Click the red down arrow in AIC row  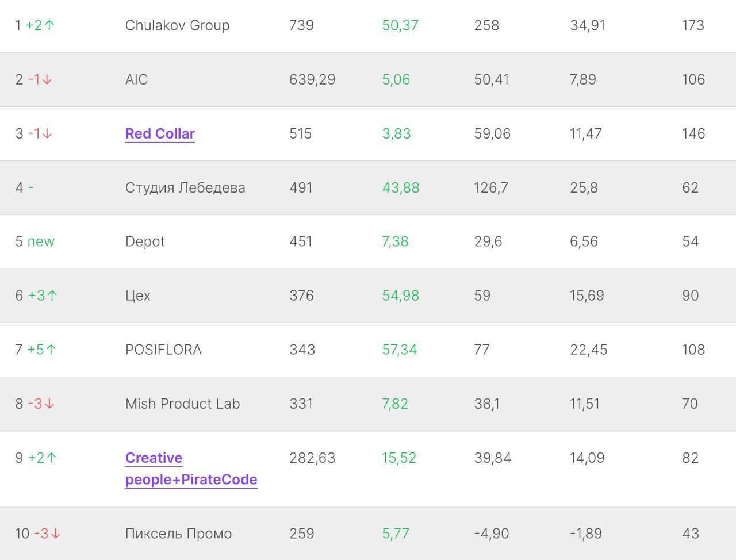tap(47, 79)
